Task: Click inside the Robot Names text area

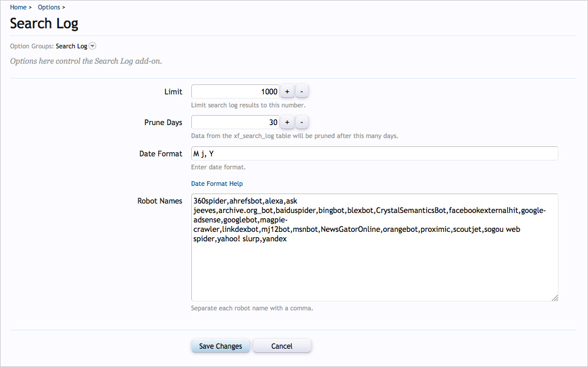Action: pos(374,271)
